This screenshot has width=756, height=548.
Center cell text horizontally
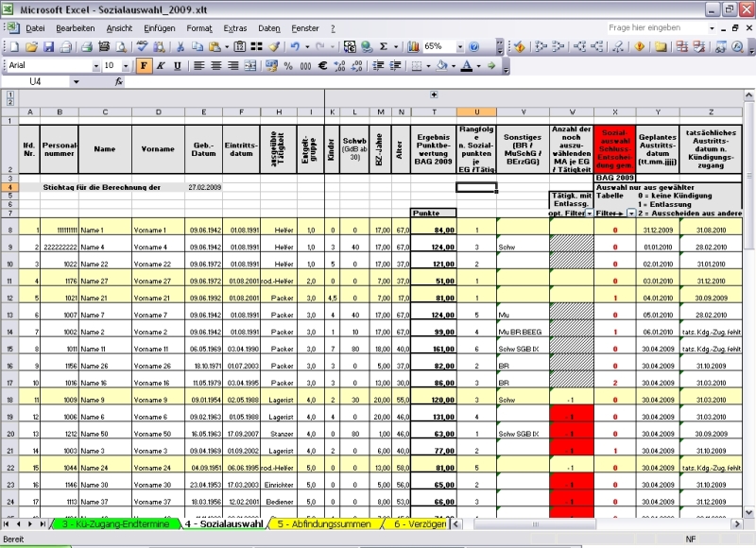(x=216, y=66)
